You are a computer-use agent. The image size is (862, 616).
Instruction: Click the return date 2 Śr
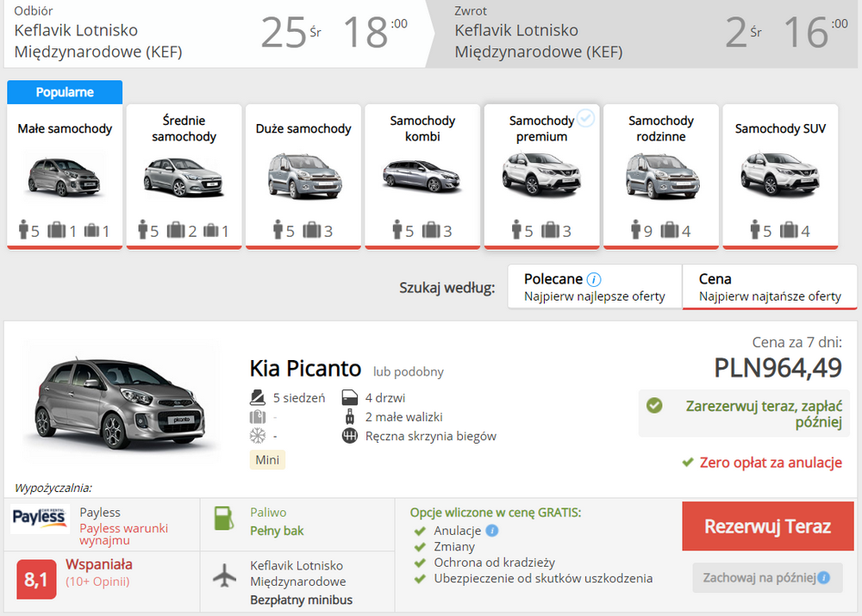(743, 32)
